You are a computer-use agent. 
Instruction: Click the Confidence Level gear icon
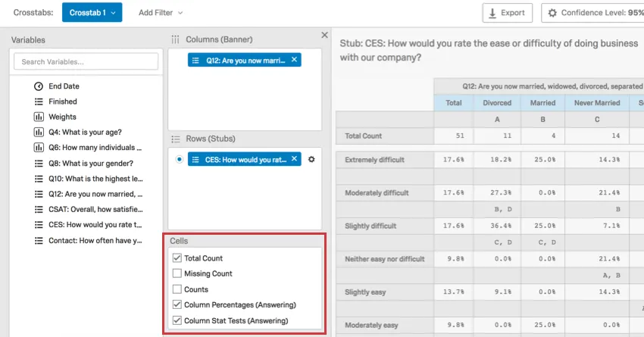coord(552,13)
